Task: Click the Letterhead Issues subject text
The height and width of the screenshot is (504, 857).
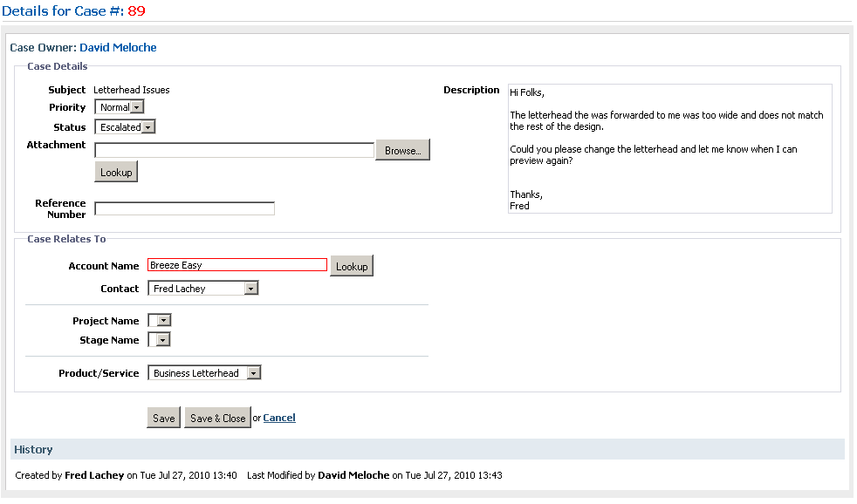Action: (x=132, y=90)
